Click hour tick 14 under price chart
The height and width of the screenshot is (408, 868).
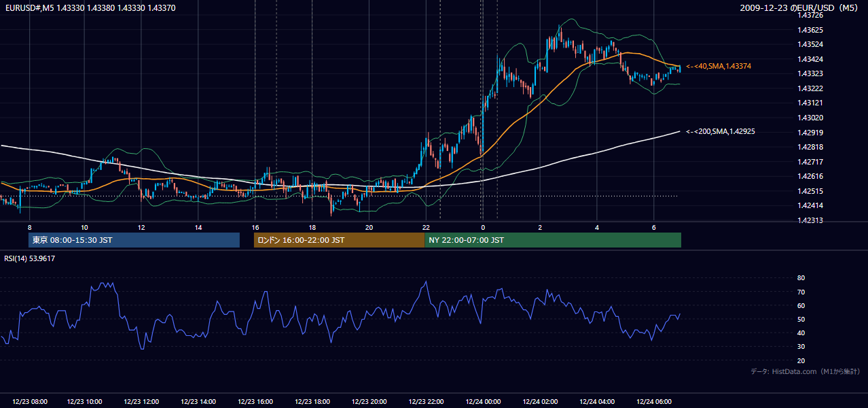pos(198,227)
